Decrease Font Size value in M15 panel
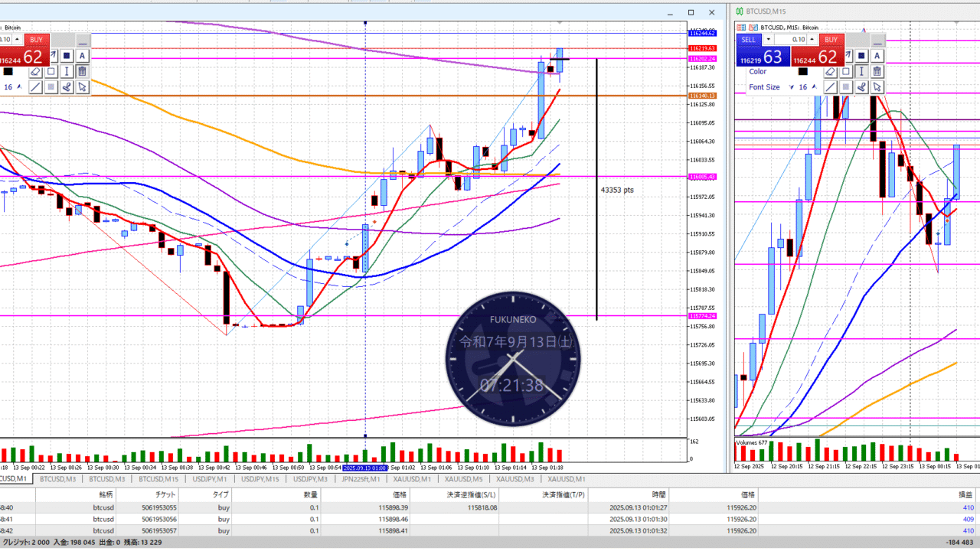 792,87
